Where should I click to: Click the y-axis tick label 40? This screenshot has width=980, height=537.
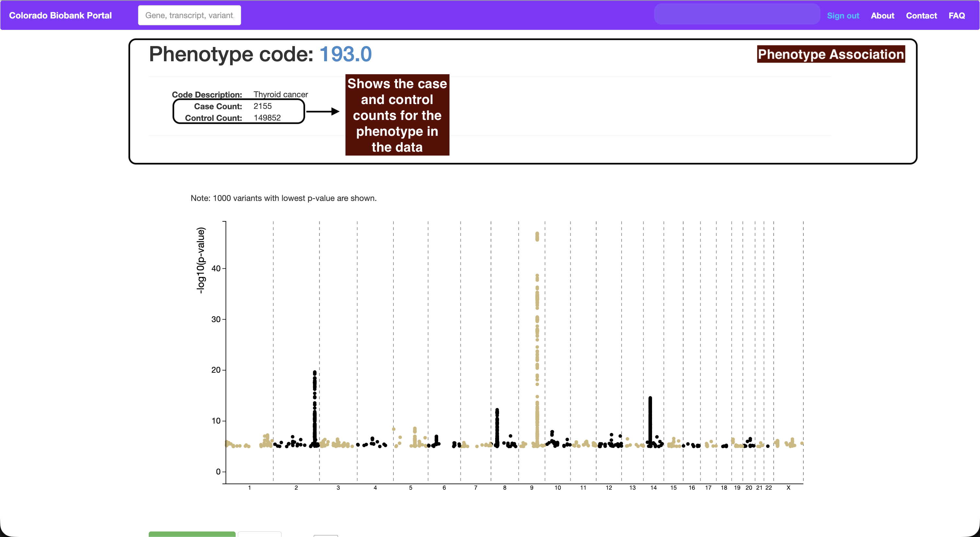click(x=216, y=268)
